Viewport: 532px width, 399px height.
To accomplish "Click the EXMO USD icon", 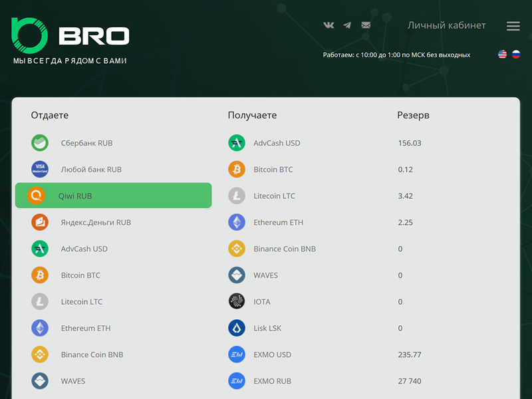I will (237, 354).
